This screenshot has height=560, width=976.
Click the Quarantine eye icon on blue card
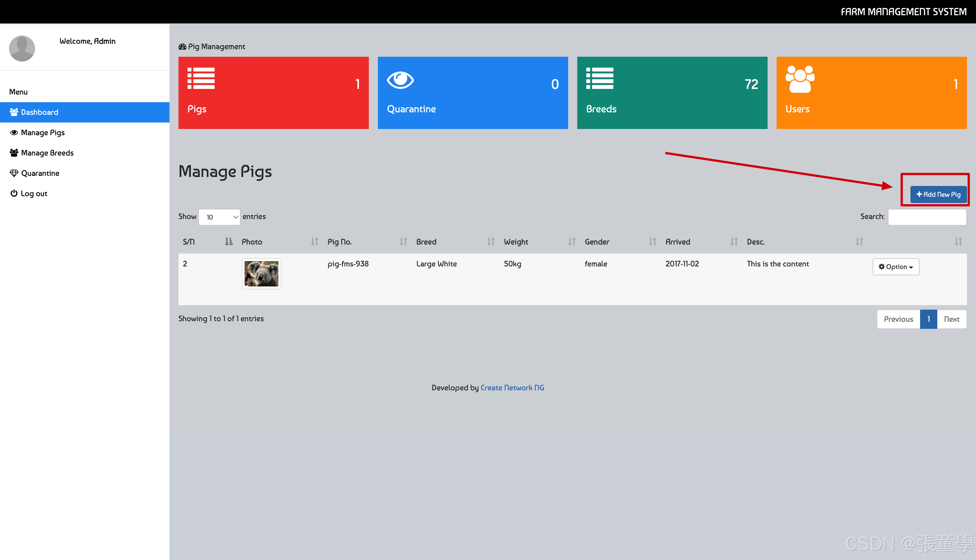pyautogui.click(x=400, y=80)
